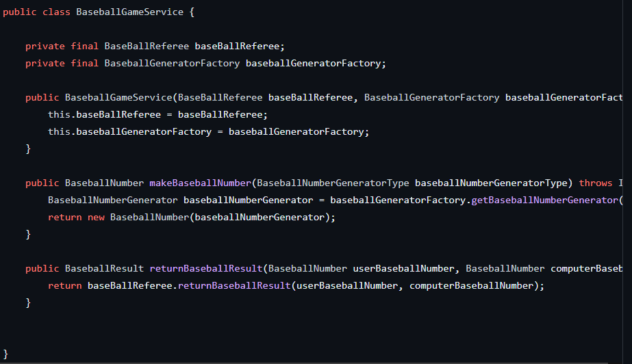Click 'BaseballGameService' in the class declaration line
This screenshot has height=364, width=632.
(x=130, y=12)
